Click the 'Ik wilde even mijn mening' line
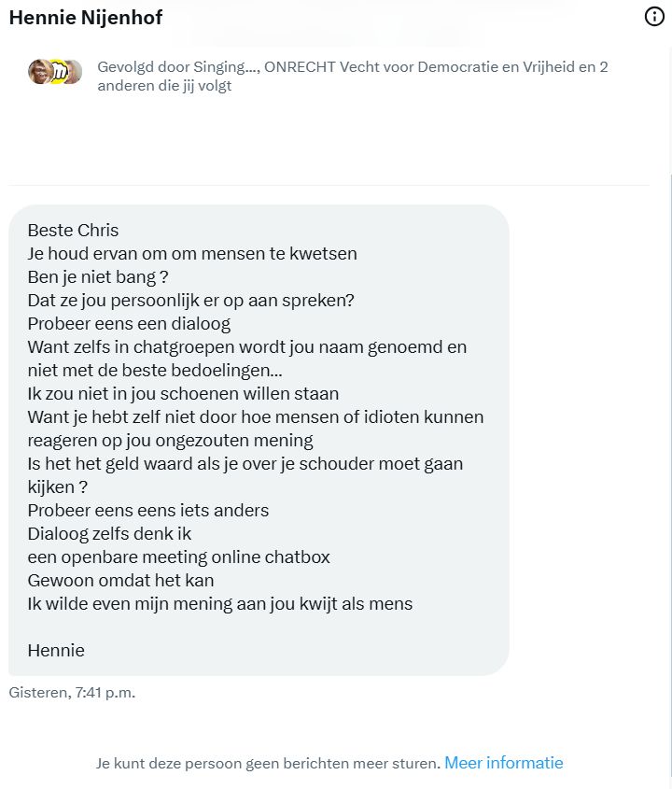This screenshot has height=789, width=672. pyautogui.click(x=220, y=604)
